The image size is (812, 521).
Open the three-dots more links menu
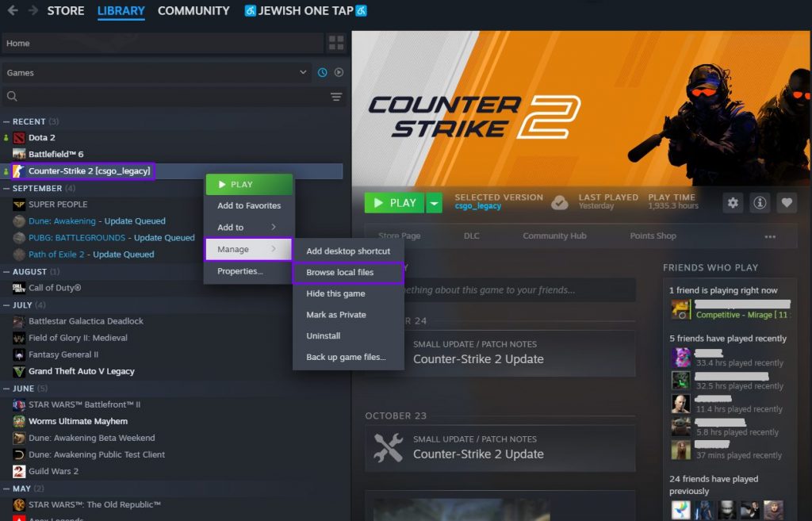point(770,236)
